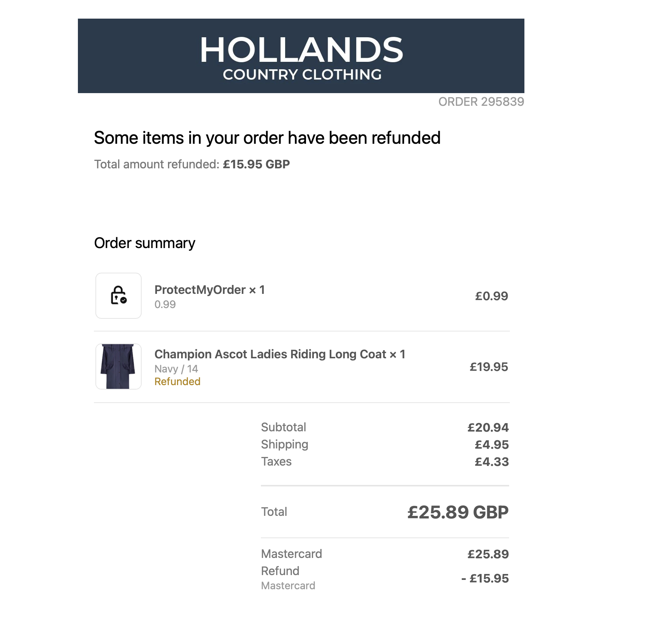The width and height of the screenshot is (672, 622).
Task: Click the Order summary heading
Action: click(145, 243)
